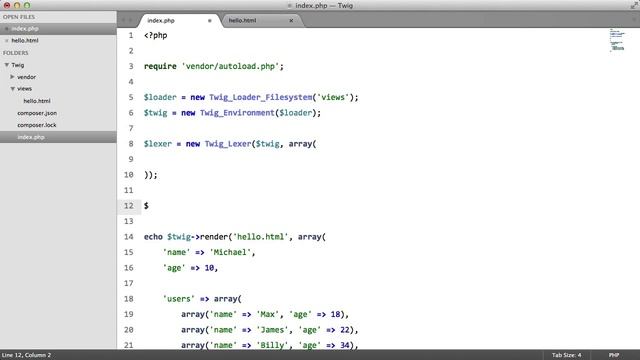Go to next tab arrow

(131, 20)
